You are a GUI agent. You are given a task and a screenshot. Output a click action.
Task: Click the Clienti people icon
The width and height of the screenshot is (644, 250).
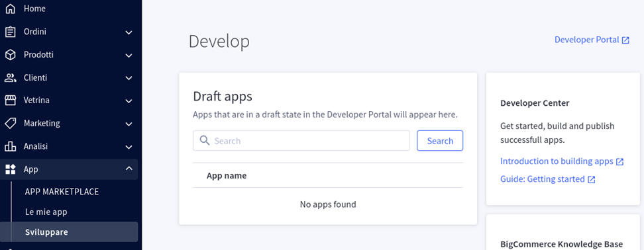click(x=10, y=78)
